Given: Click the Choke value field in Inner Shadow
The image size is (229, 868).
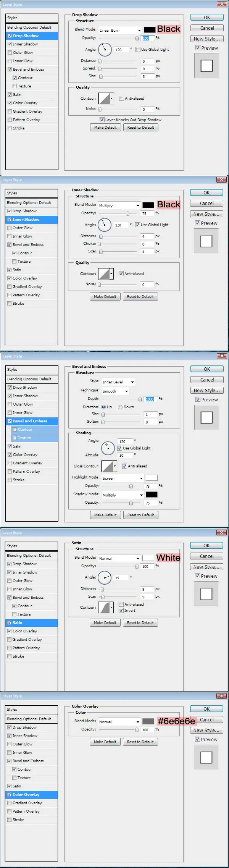Looking at the screenshot, I should (147, 244).
